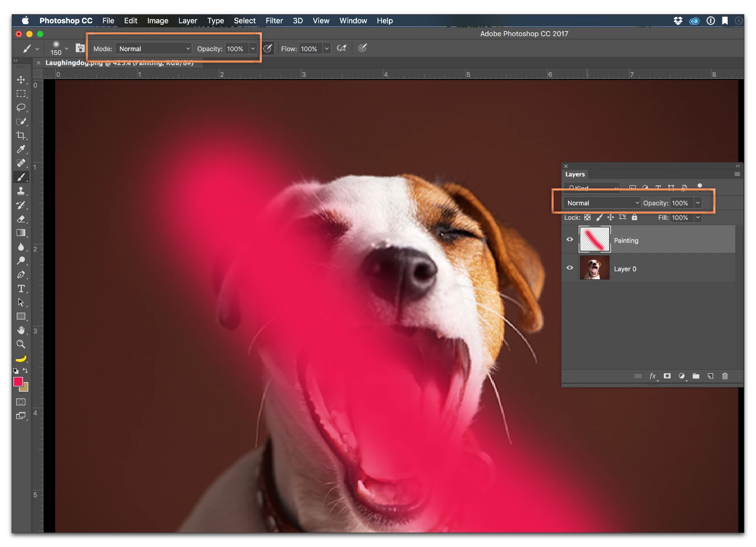The width and height of the screenshot is (756, 547).
Task: Open the tool preset picker arrow
Action: pos(37,49)
